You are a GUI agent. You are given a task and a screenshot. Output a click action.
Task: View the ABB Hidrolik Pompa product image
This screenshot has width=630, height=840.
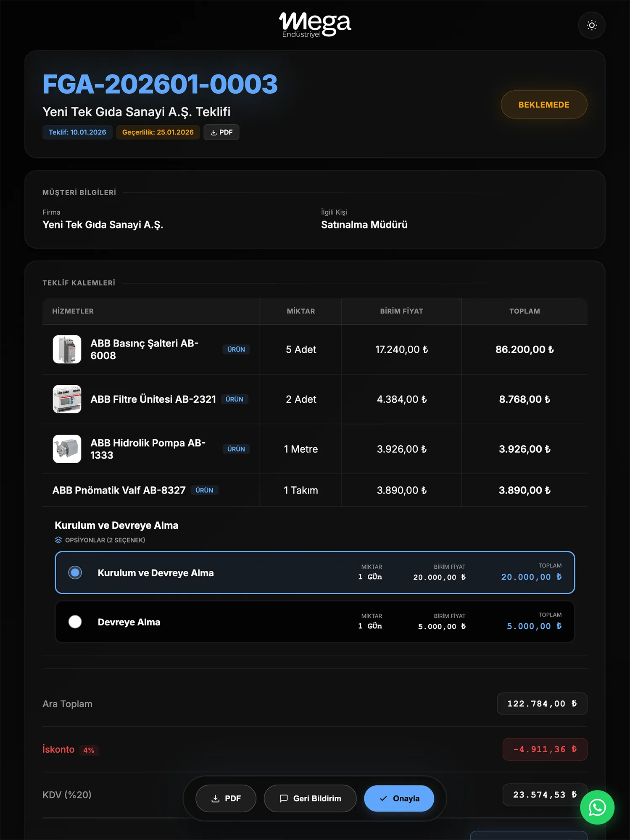tap(67, 449)
